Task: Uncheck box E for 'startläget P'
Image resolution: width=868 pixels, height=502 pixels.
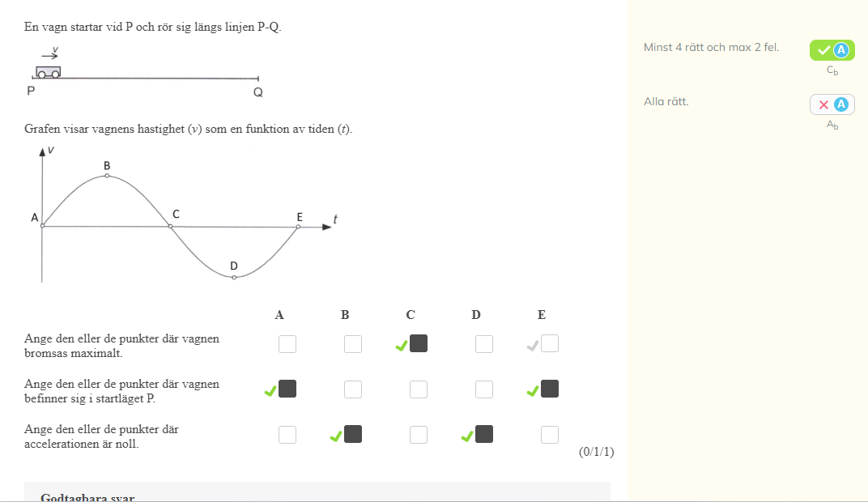Action: 550,389
